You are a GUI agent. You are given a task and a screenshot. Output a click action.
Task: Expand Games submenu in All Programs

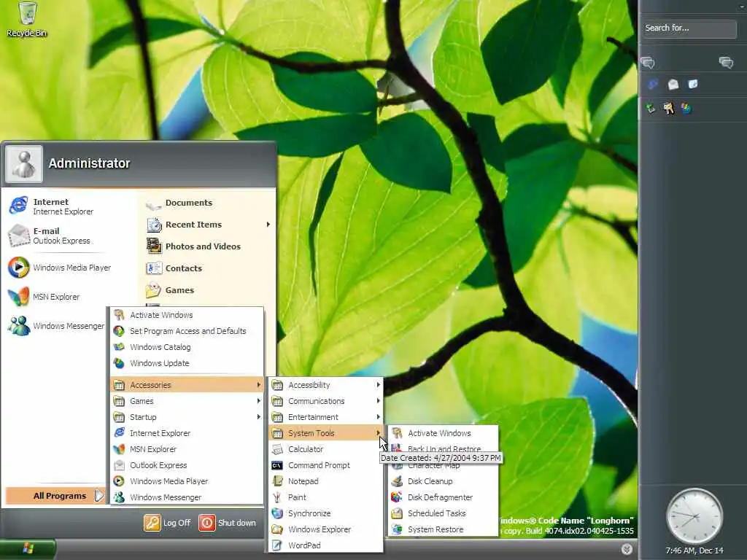[x=187, y=401]
